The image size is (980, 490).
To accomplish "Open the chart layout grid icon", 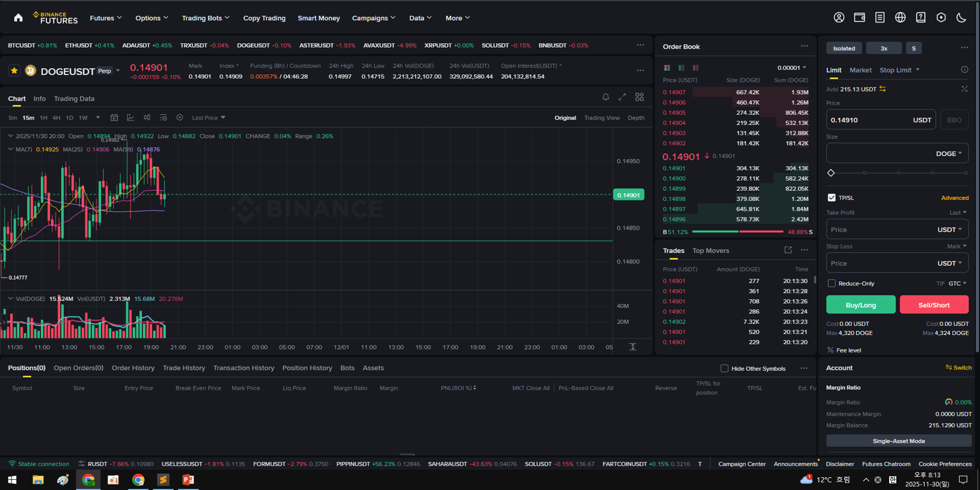I will (x=639, y=97).
